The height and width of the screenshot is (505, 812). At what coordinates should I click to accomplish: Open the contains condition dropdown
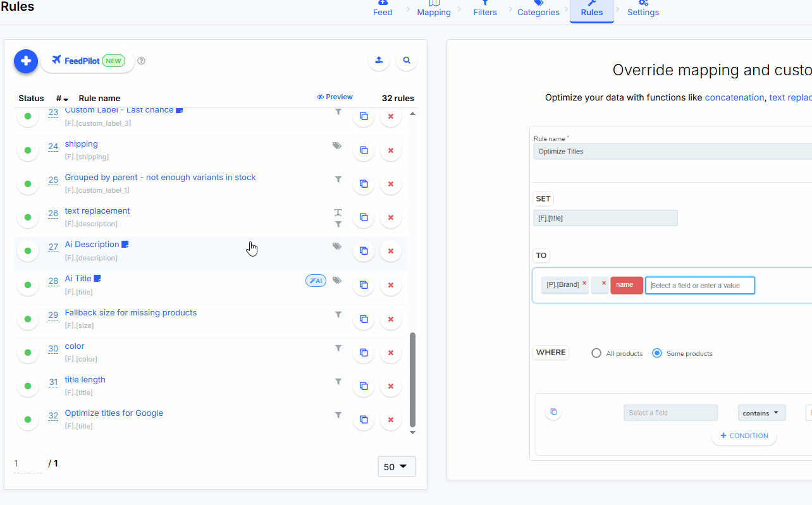pos(761,412)
